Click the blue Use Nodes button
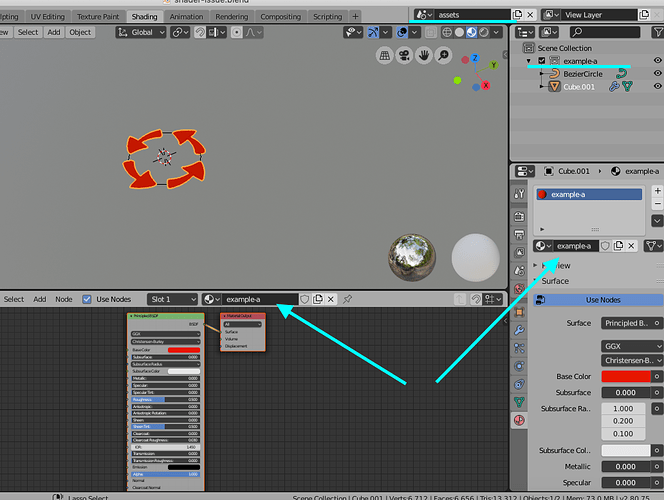This screenshot has height=500, width=664. point(598,300)
